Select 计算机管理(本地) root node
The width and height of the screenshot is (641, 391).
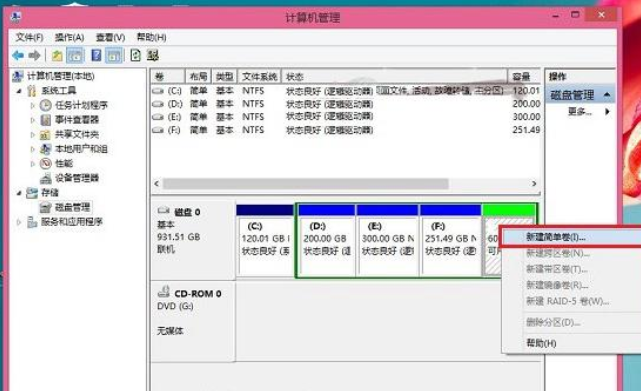(60, 76)
